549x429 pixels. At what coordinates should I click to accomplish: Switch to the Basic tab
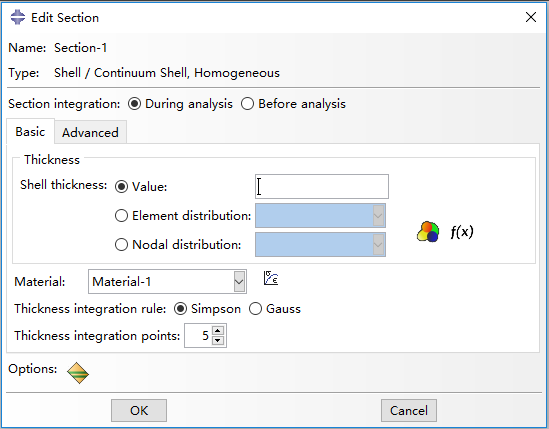(30, 132)
